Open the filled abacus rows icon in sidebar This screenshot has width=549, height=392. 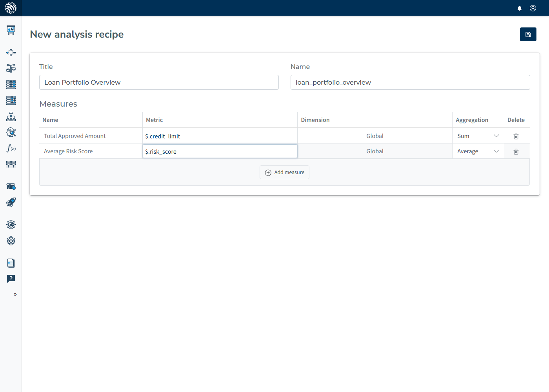click(x=11, y=84)
